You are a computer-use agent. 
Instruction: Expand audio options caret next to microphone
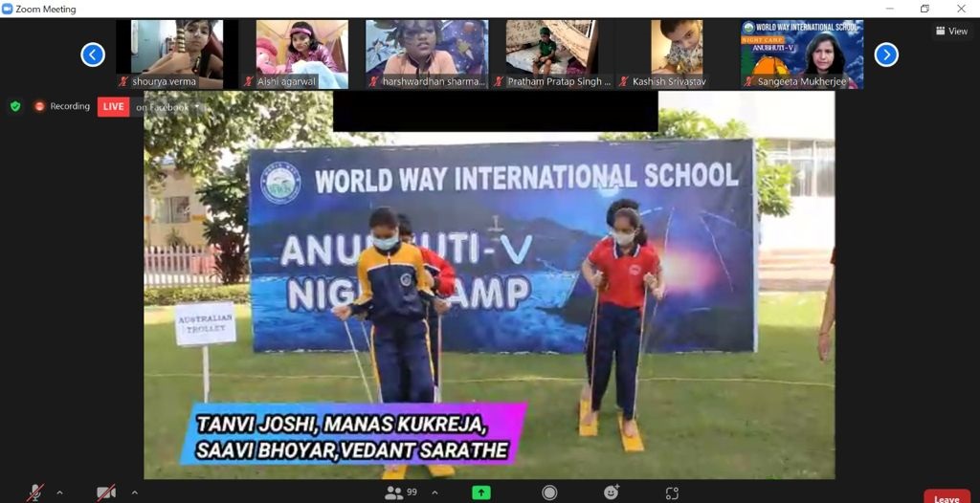pos(59,492)
